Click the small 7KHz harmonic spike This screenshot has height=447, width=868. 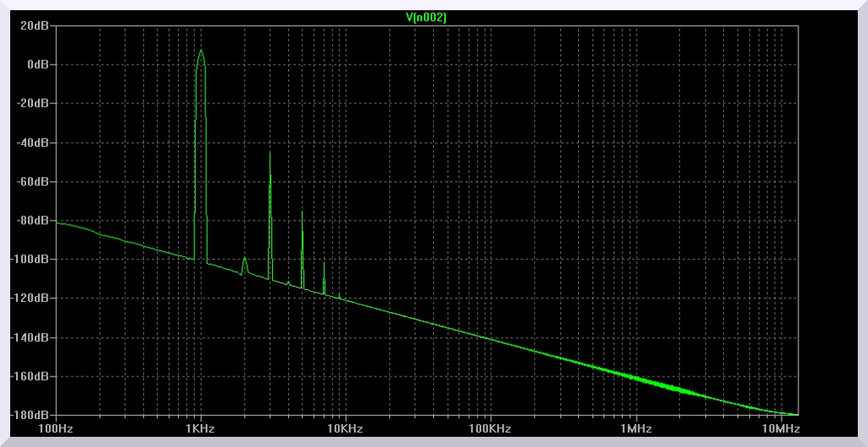tap(324, 264)
